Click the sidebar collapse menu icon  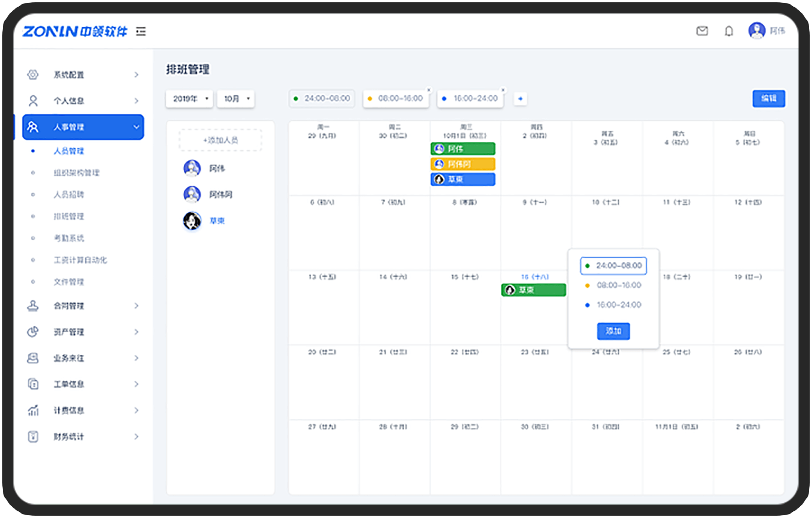point(141,31)
